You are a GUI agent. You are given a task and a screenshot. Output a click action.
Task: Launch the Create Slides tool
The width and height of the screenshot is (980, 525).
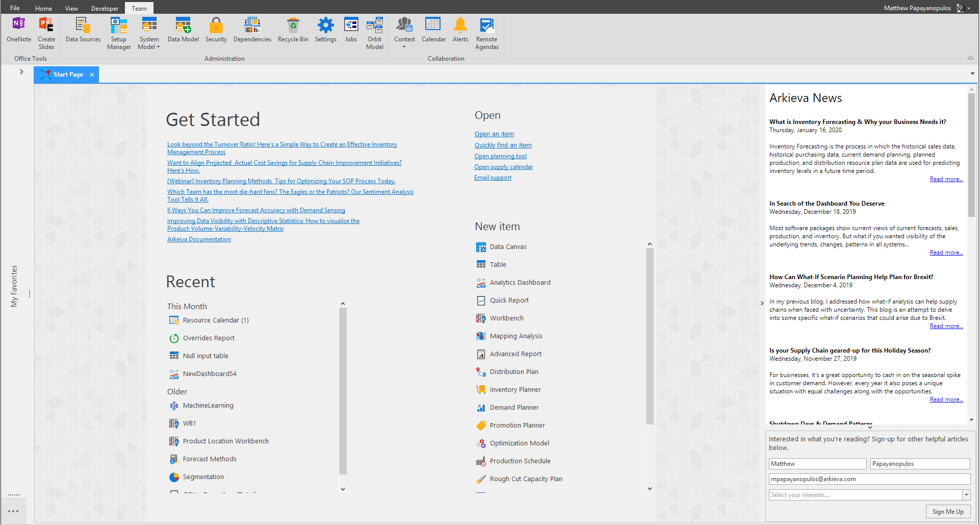point(46,34)
